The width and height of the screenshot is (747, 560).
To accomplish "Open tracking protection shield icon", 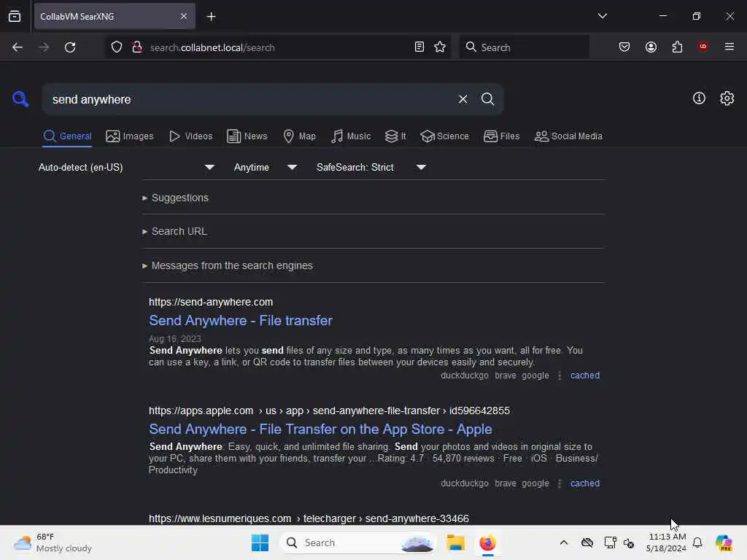I will click(x=117, y=47).
